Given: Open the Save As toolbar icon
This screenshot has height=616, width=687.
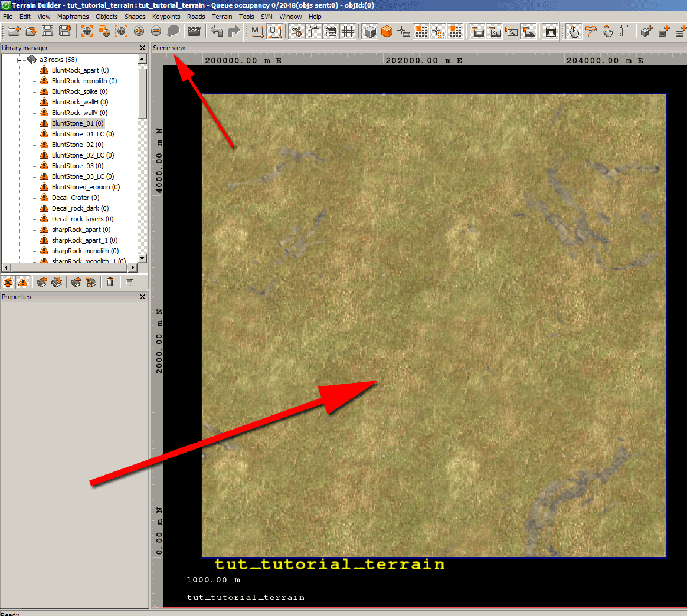Looking at the screenshot, I should coord(64,31).
